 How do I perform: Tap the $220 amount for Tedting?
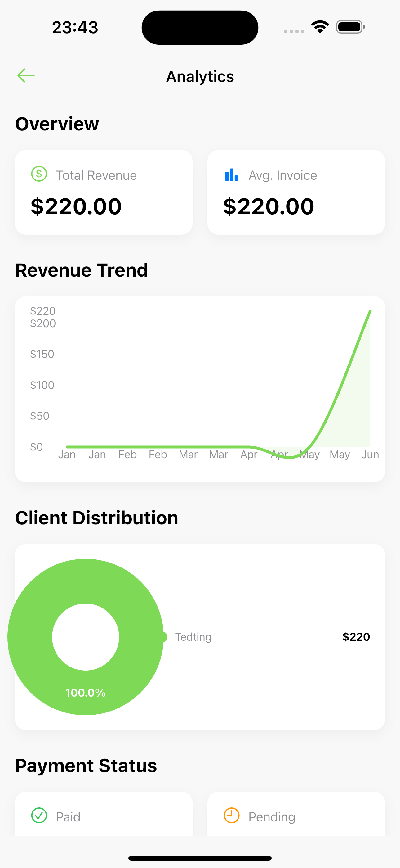[356, 637]
